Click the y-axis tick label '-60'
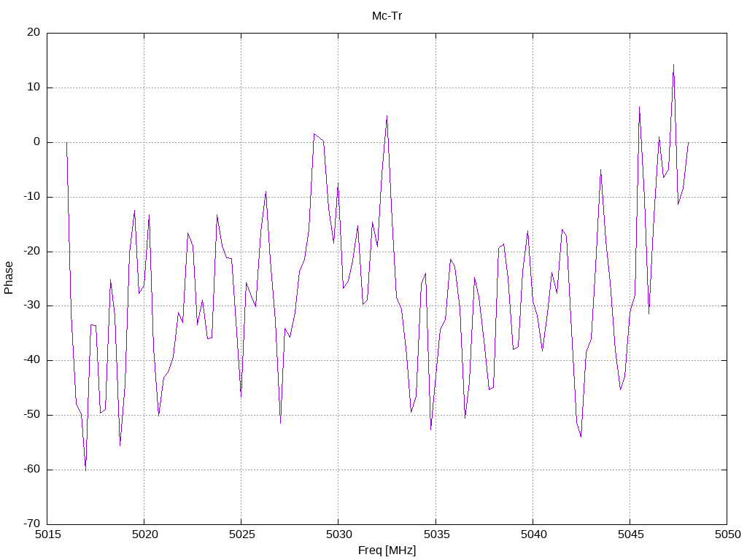Screen dimensions: 747x560 [x=32, y=469]
